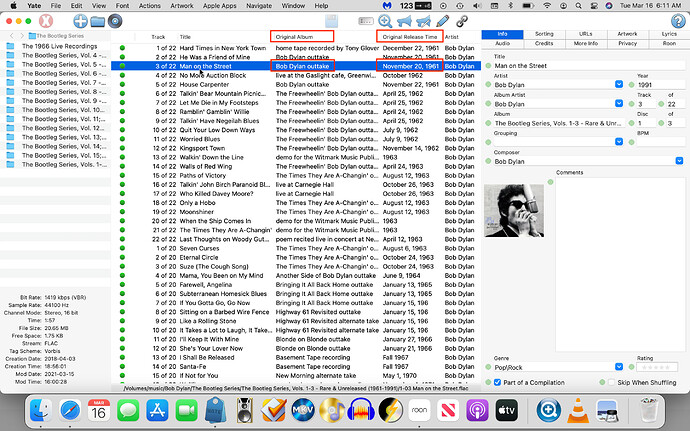
Task: Open the Album Artist field dropdown arrow
Action: [x=619, y=103]
